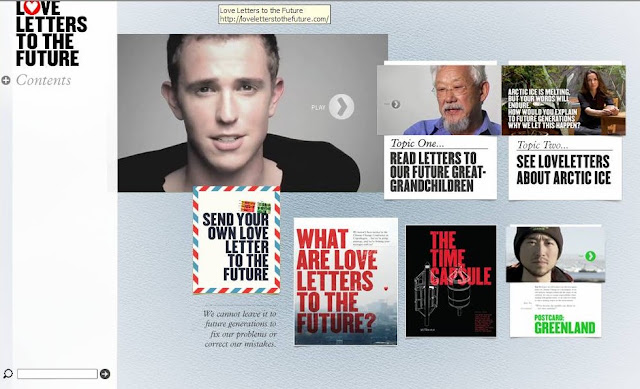640x389 pixels.
Task: Click the Send Your Own Love Letter envelope
Action: [237, 240]
